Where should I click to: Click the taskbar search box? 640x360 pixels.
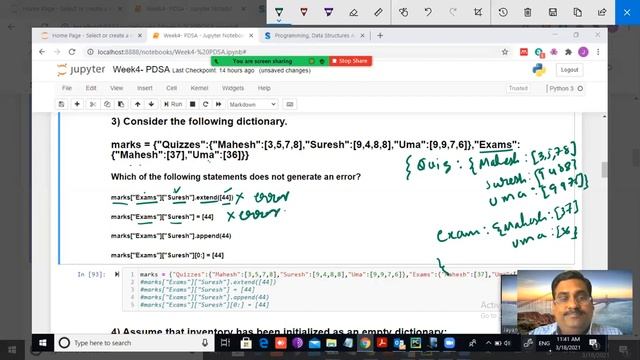(135, 343)
